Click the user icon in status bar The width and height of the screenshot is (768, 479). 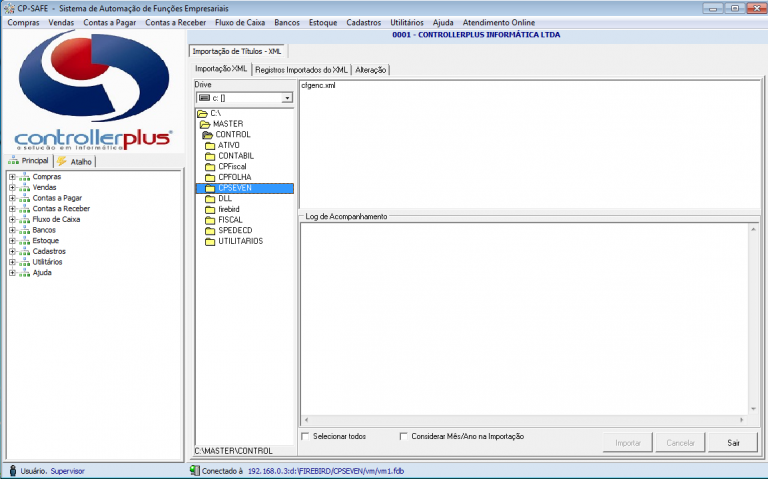13,471
